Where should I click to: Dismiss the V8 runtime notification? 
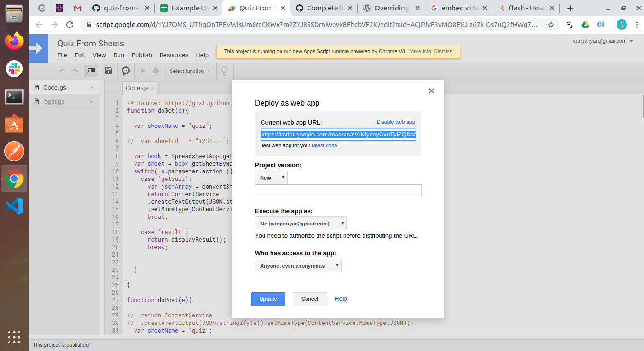coord(443,51)
